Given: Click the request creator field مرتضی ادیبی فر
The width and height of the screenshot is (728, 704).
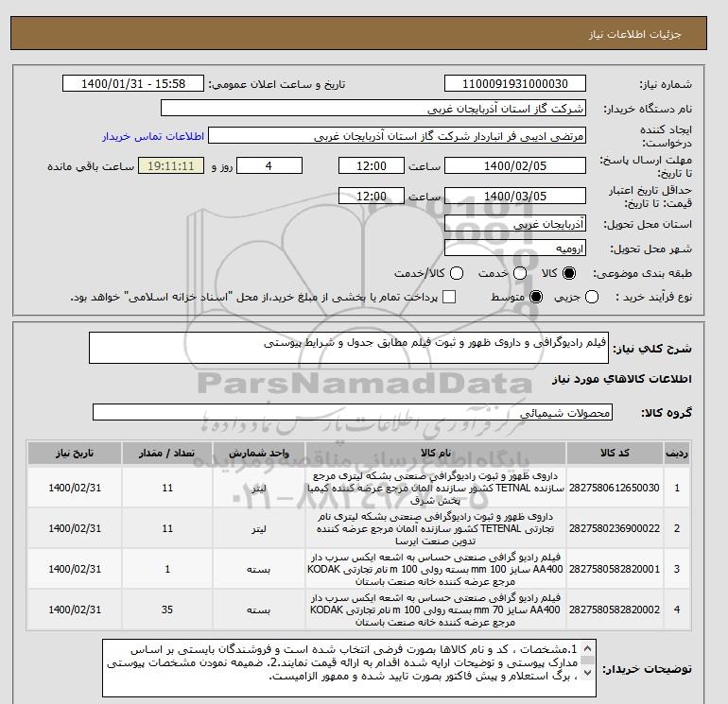Looking at the screenshot, I should [x=397, y=136].
